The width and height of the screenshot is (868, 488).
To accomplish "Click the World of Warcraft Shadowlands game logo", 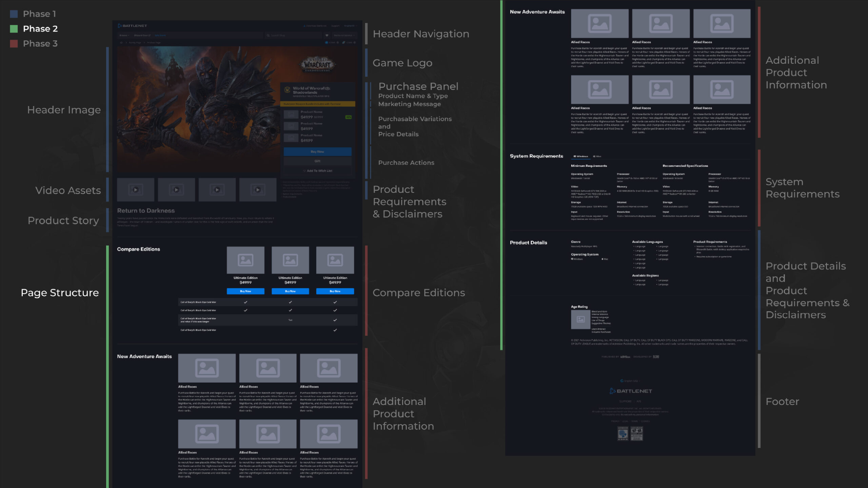I will click(317, 64).
